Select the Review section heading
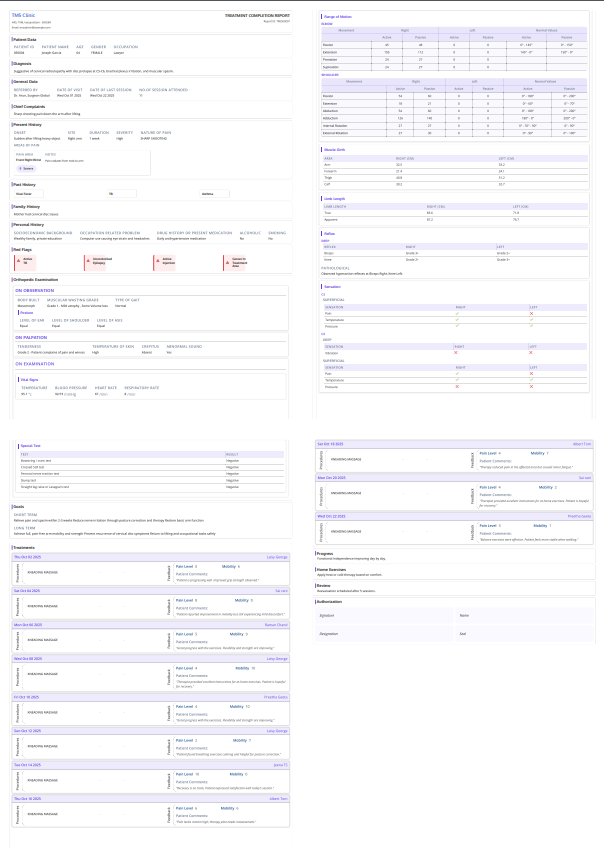604x856 pixels. click(x=323, y=586)
